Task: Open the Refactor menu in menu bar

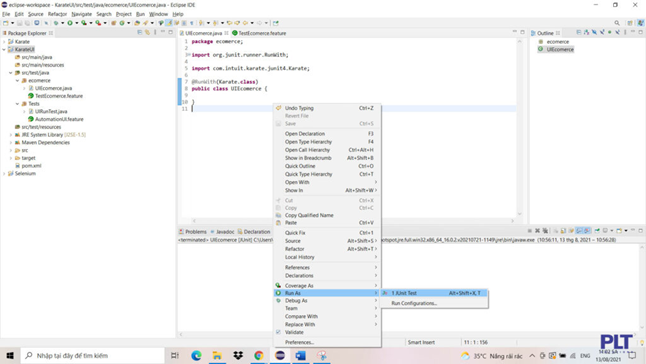Action: pos(57,14)
